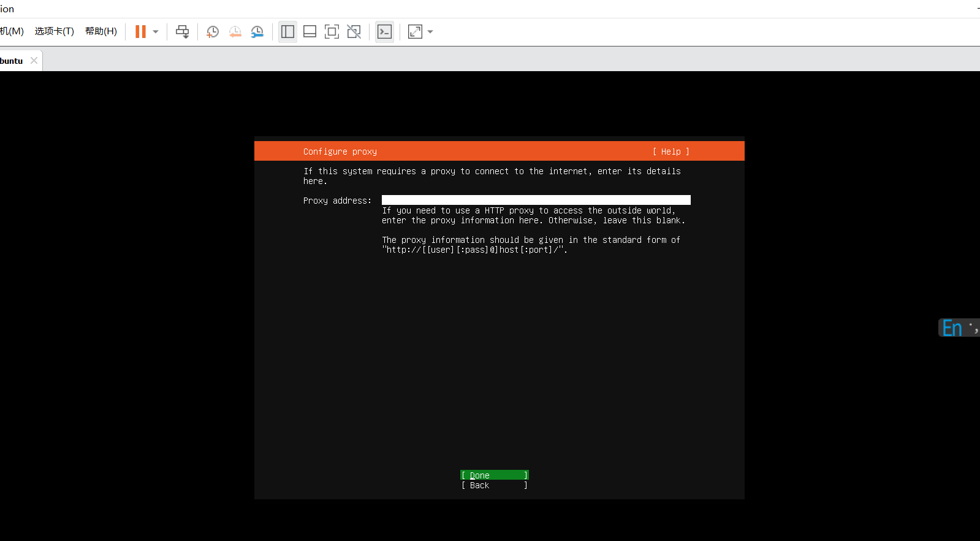Close the Ubuntu VM tab

(x=34, y=60)
